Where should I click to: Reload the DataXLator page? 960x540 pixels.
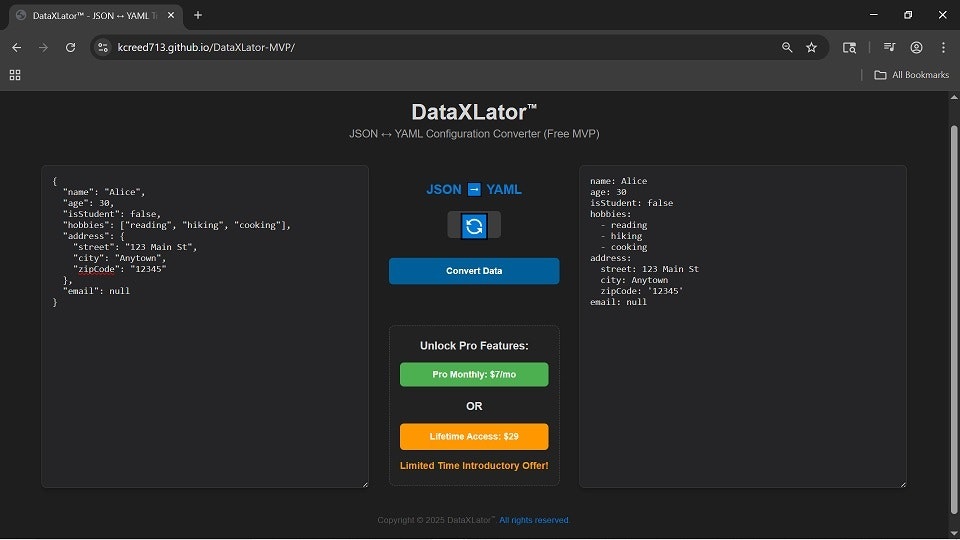(x=70, y=47)
